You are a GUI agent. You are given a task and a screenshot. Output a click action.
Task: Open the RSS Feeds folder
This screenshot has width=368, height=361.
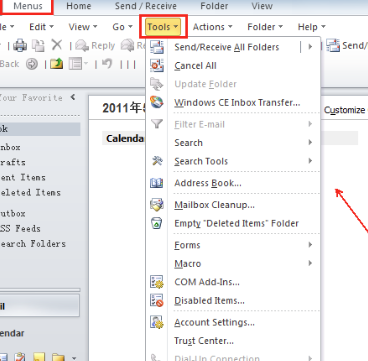click(x=20, y=229)
